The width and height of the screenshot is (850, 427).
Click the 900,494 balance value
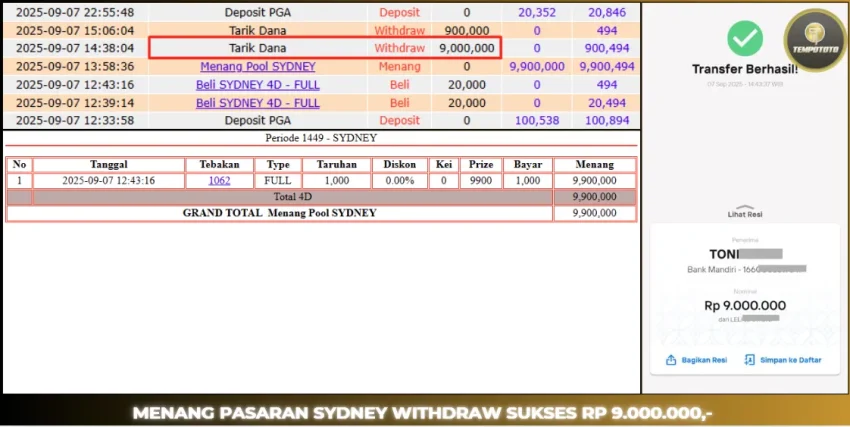pyautogui.click(x=607, y=48)
